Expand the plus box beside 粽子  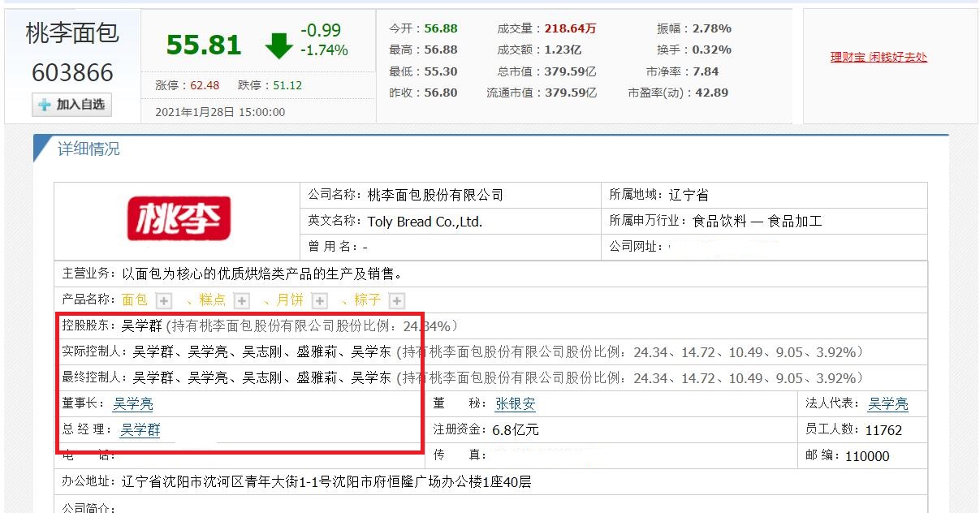[397, 301]
